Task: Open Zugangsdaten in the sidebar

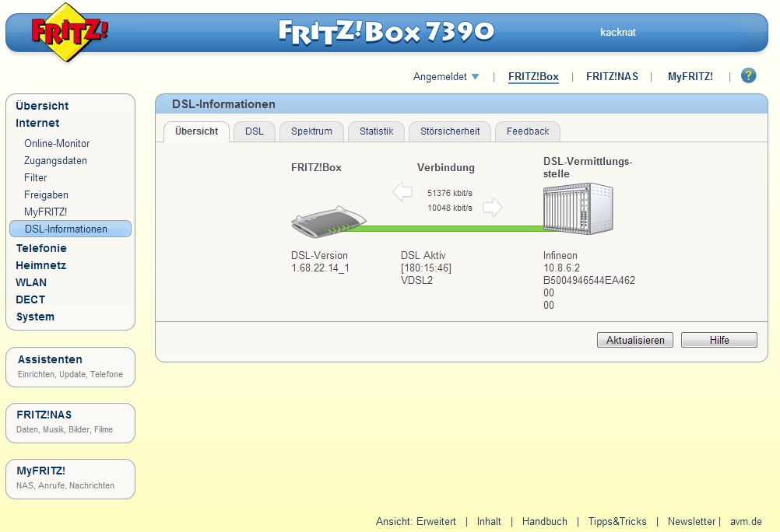Action: tap(56, 160)
